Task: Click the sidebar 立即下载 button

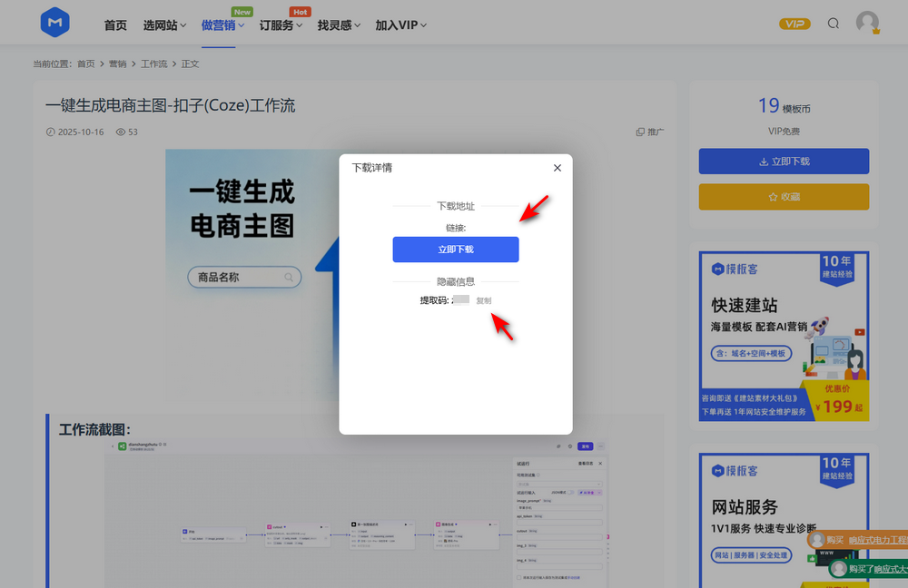Action: tap(784, 162)
